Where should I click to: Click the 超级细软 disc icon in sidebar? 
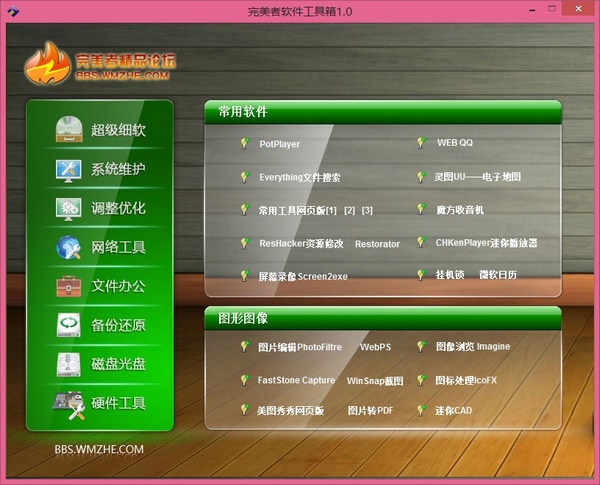tap(68, 130)
